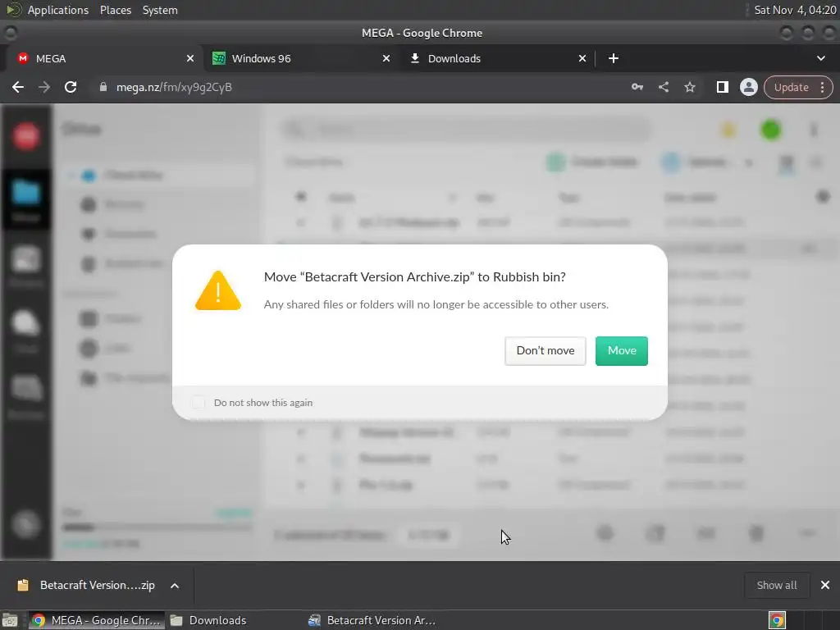Show all downloads
The height and width of the screenshot is (630, 840).
(776, 585)
